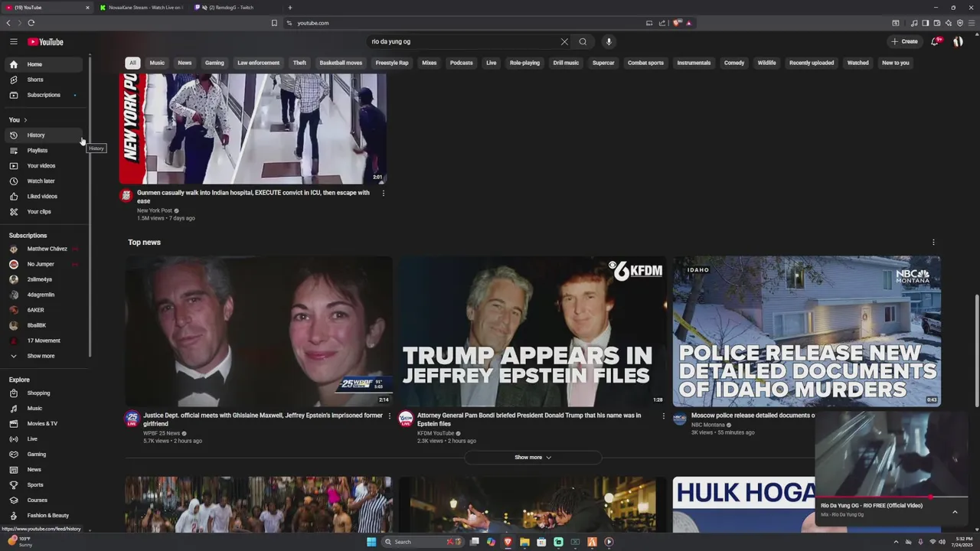980x551 pixels.
Task: Open the NBC Montana channel link
Action: tap(708, 425)
